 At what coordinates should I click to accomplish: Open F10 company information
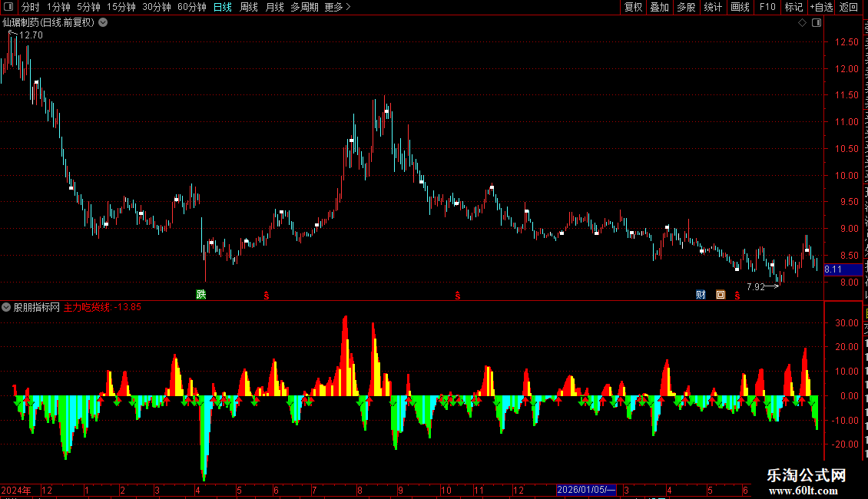click(x=767, y=7)
